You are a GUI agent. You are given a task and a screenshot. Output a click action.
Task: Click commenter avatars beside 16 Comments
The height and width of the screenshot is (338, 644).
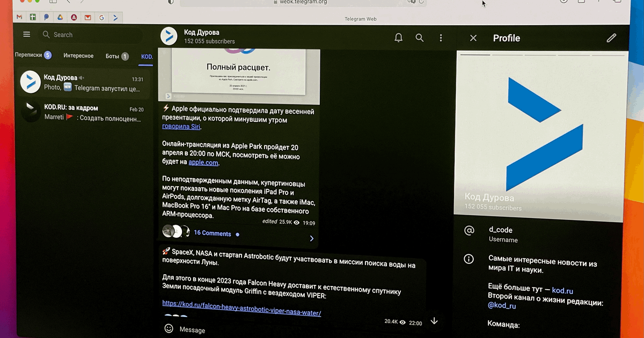point(176,231)
